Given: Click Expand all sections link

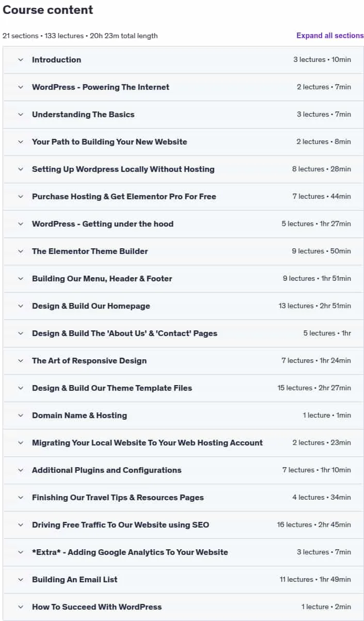Looking at the screenshot, I should point(330,36).
